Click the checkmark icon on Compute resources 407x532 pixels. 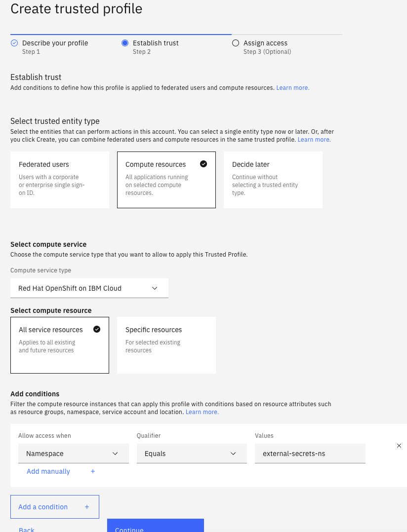point(203,164)
